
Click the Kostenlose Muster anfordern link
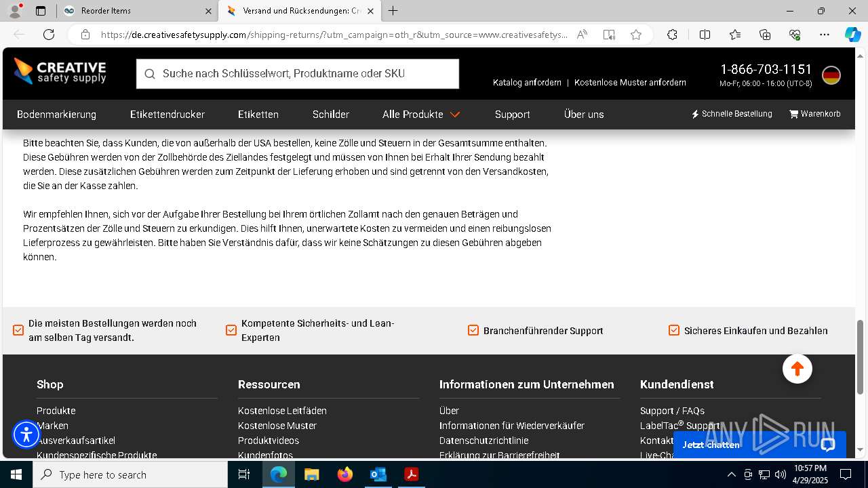[x=630, y=83]
